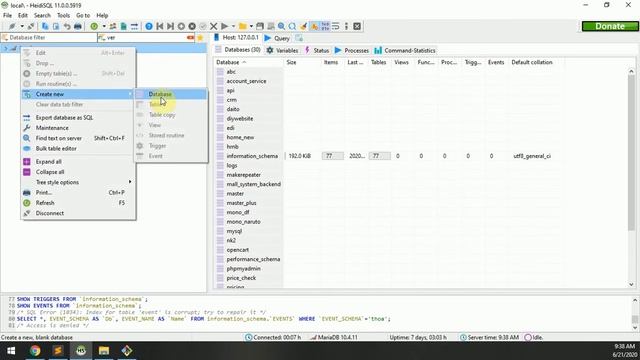Click the zoom magnifier find icon
This screenshot has width=640, height=360.
tap(281, 26)
